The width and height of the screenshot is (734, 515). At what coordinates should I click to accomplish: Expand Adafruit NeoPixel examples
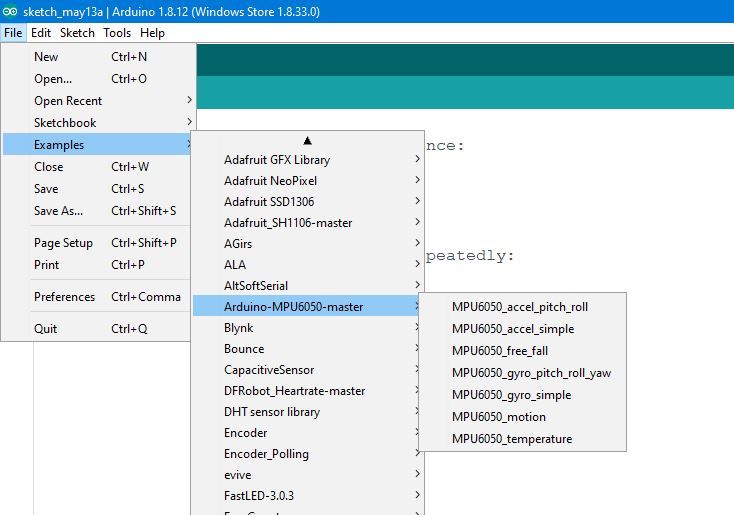[x=308, y=181]
